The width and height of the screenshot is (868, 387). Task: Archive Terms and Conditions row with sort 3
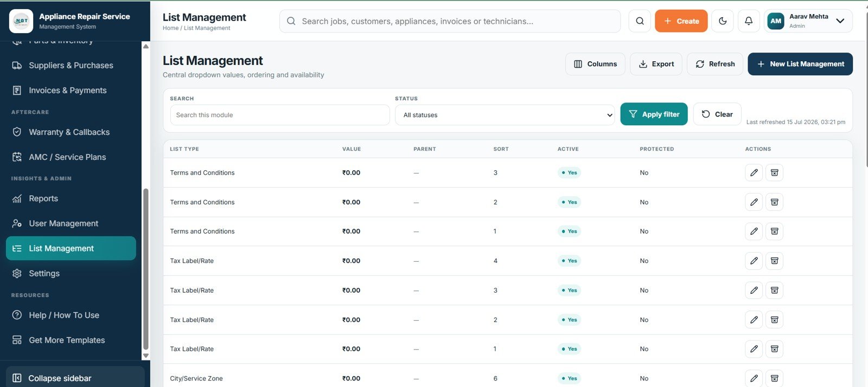pos(774,172)
